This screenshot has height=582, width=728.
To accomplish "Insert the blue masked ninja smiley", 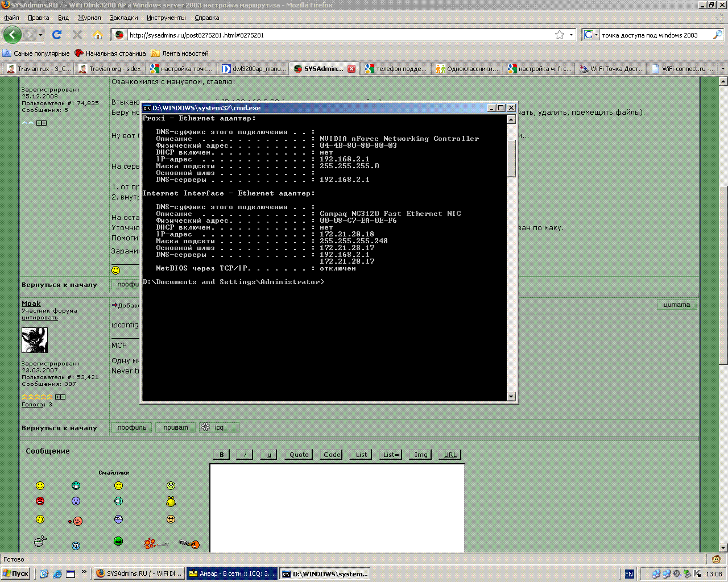I will click(118, 519).
